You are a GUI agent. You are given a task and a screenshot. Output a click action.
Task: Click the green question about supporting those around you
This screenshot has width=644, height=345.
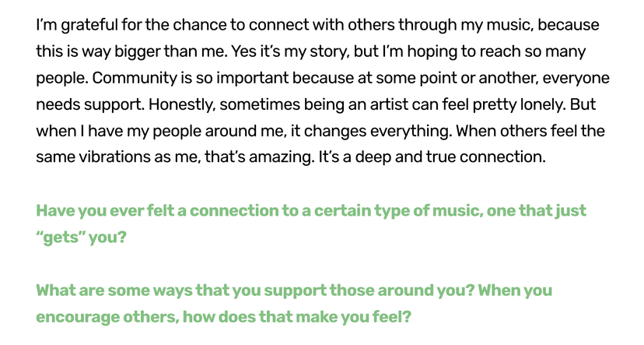coord(294,290)
